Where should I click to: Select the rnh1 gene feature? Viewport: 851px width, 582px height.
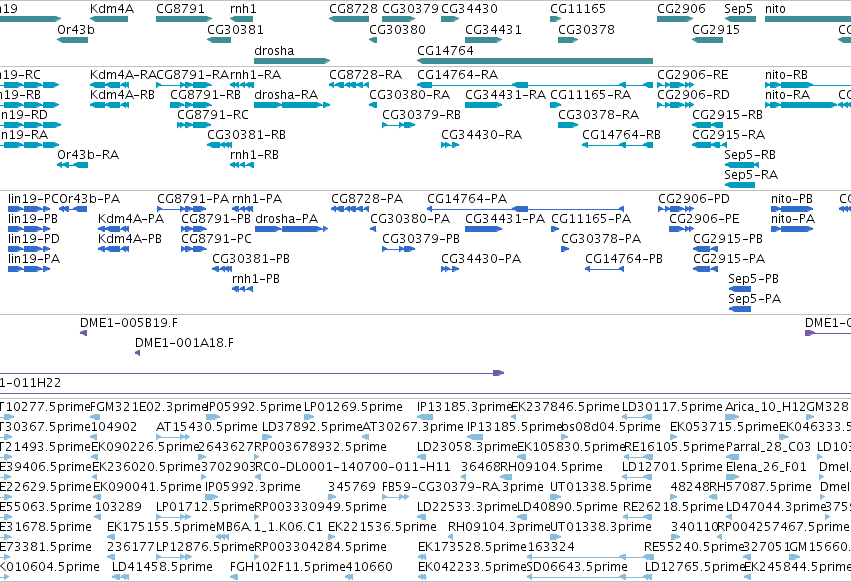point(242,19)
